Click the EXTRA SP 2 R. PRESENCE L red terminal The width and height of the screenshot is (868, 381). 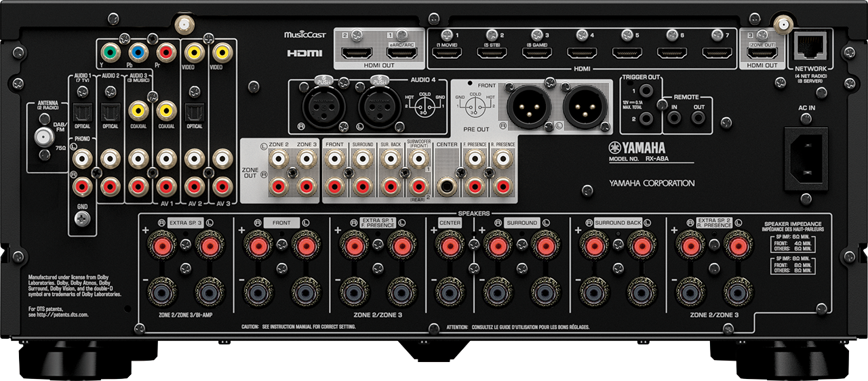pyautogui.click(x=738, y=246)
